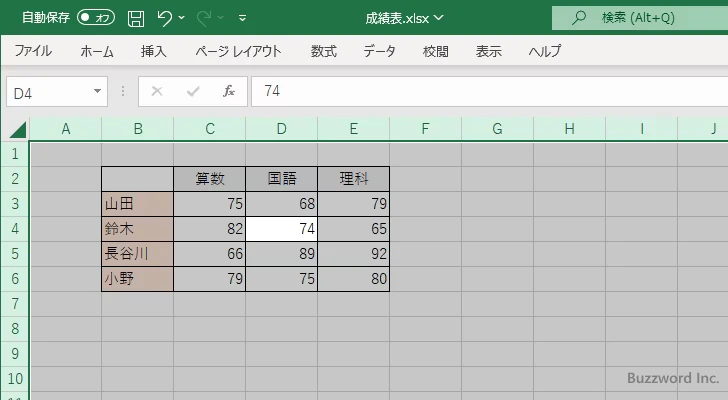Select column B header
The height and width of the screenshot is (400, 728).
click(x=137, y=129)
